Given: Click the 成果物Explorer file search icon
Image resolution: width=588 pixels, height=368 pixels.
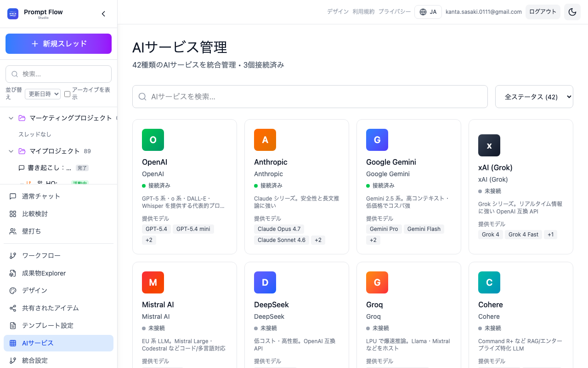Looking at the screenshot, I should 13,273.
